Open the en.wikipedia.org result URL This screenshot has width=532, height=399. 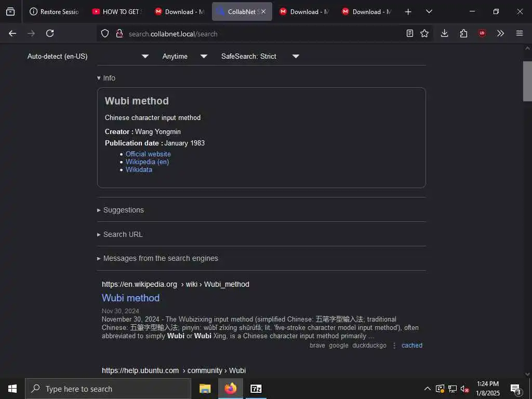(176, 284)
